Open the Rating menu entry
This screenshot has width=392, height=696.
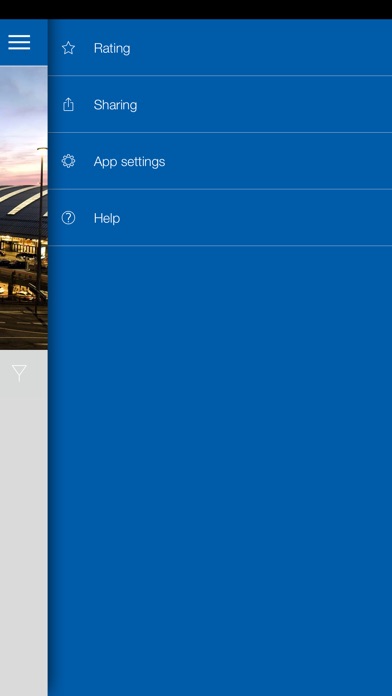pos(220,47)
